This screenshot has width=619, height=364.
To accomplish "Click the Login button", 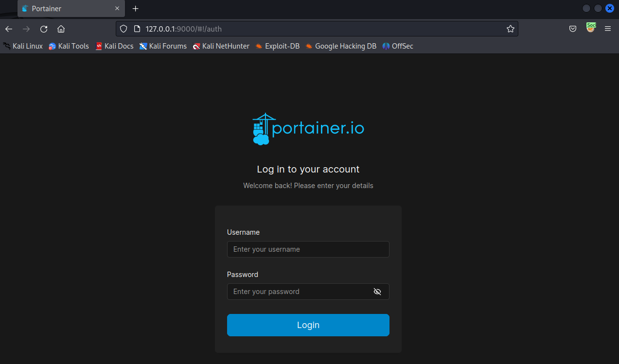I will 308,325.
